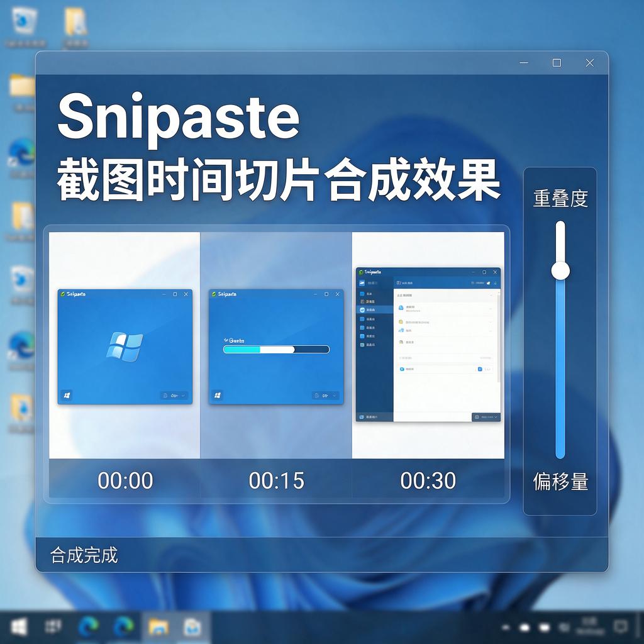Click the 00:30 timestamp label
This screenshot has height=644, width=644.
[428, 480]
